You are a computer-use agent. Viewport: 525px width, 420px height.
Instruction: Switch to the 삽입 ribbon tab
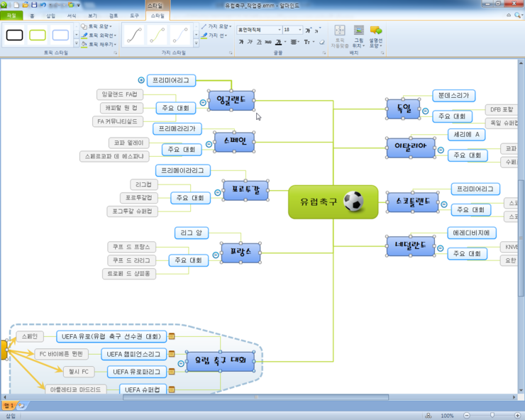tap(50, 15)
